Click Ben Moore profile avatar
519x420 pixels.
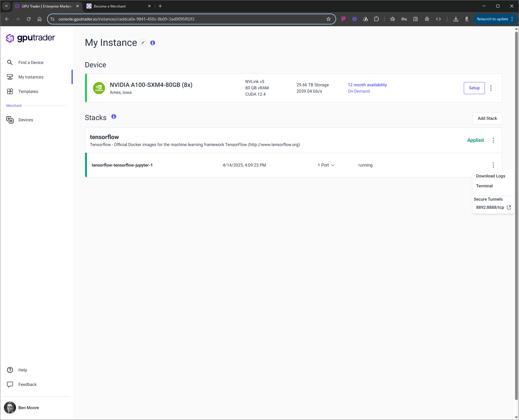tap(10, 408)
